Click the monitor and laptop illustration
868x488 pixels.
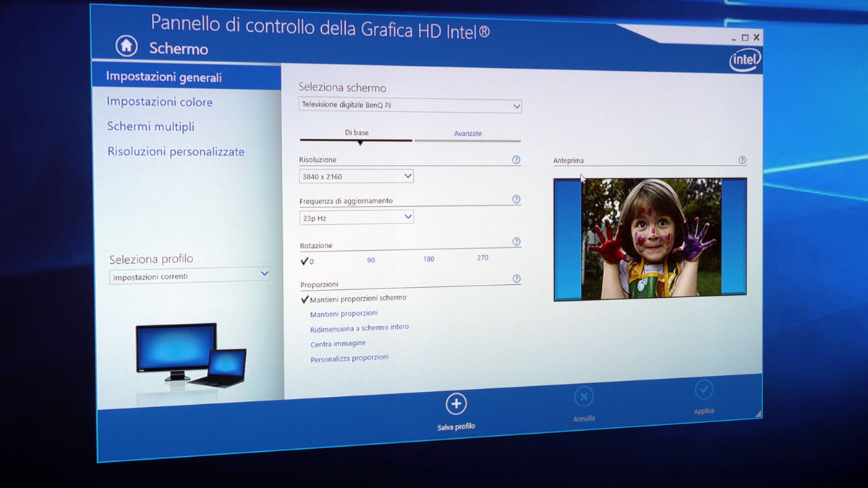[x=191, y=356]
